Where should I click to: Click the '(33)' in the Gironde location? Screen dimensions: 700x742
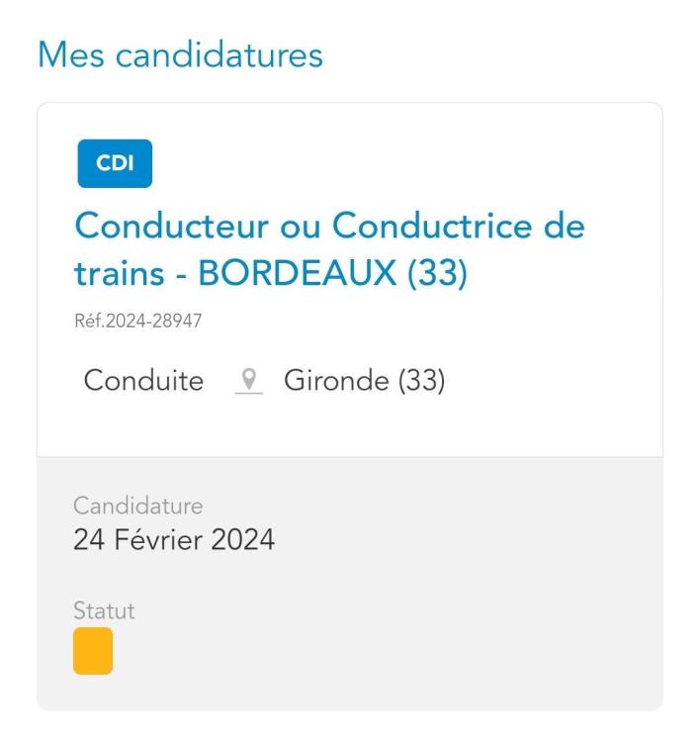(x=422, y=381)
